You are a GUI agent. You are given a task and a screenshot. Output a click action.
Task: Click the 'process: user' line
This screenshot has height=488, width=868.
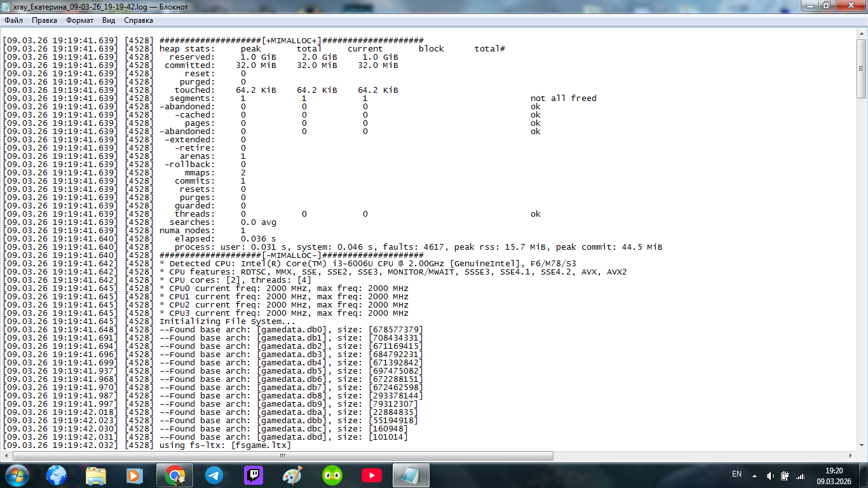click(x=333, y=247)
